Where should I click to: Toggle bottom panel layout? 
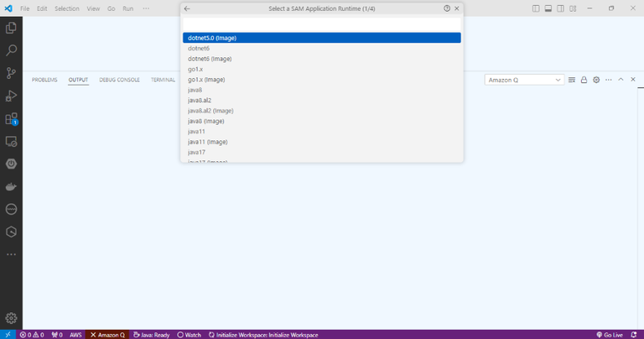click(548, 8)
